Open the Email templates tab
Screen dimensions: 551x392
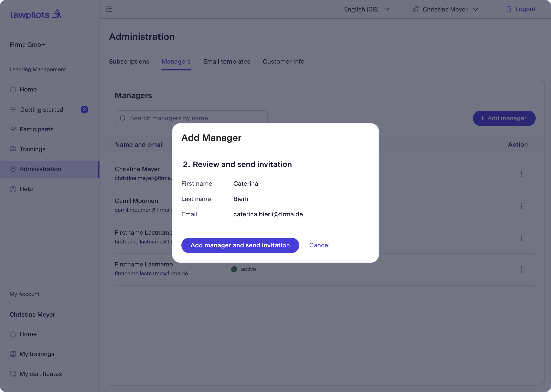227,62
